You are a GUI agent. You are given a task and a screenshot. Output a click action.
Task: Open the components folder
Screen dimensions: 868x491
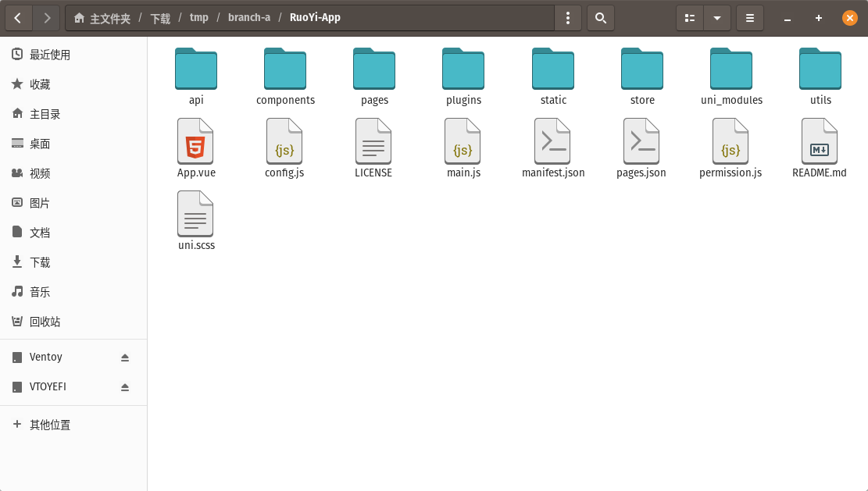click(285, 69)
